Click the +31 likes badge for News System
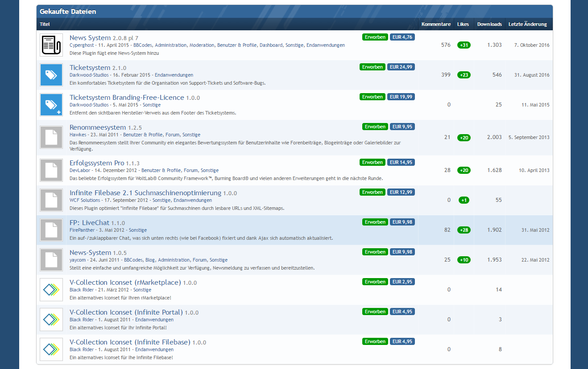 pos(464,45)
